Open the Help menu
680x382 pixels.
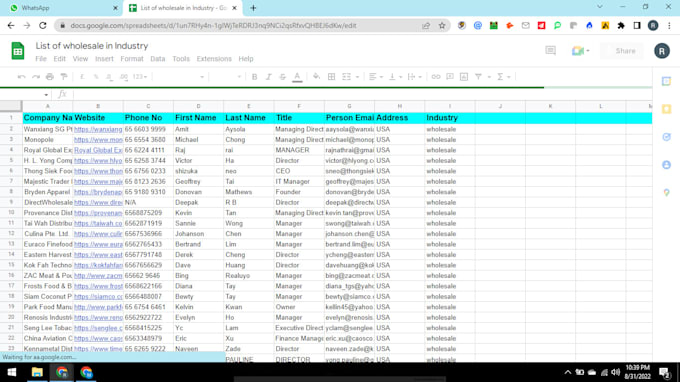pyautogui.click(x=246, y=59)
